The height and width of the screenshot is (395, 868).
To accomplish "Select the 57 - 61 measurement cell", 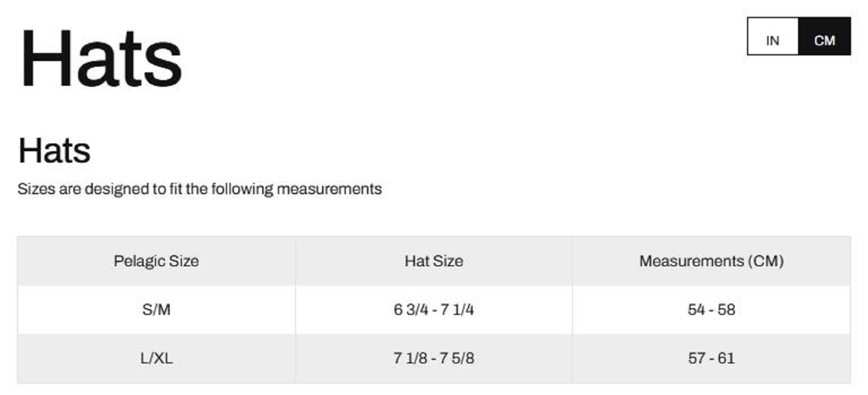I will click(x=711, y=358).
